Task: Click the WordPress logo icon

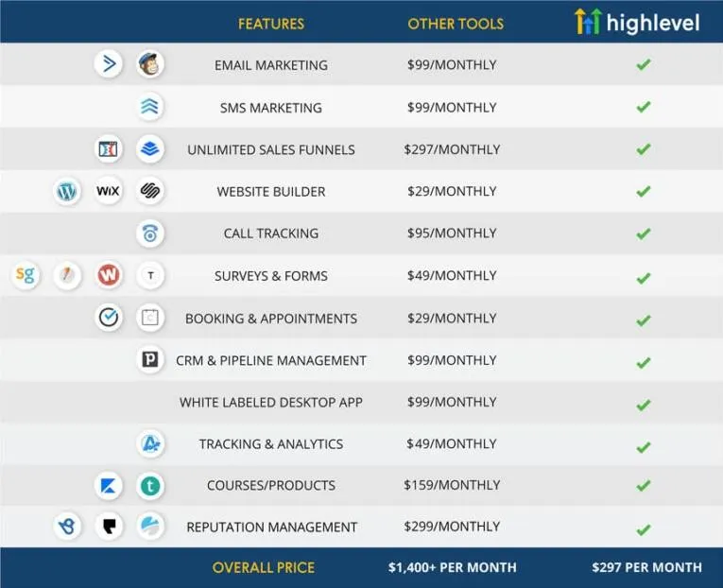Action: (x=67, y=191)
